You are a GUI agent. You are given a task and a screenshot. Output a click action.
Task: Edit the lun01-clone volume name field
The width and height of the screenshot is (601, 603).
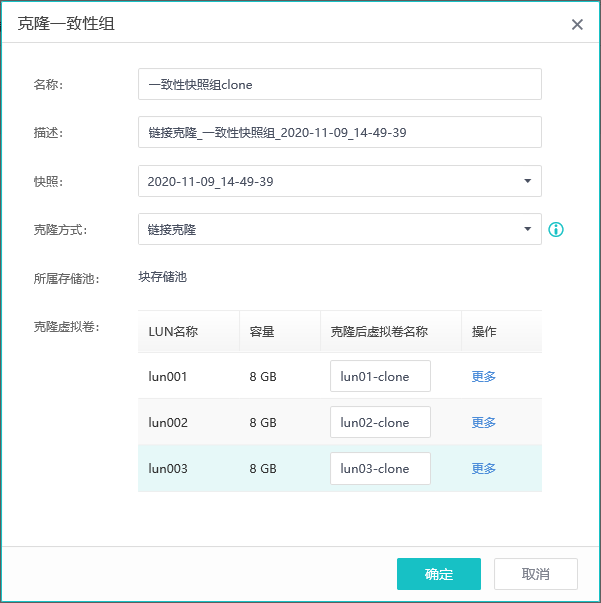point(380,376)
